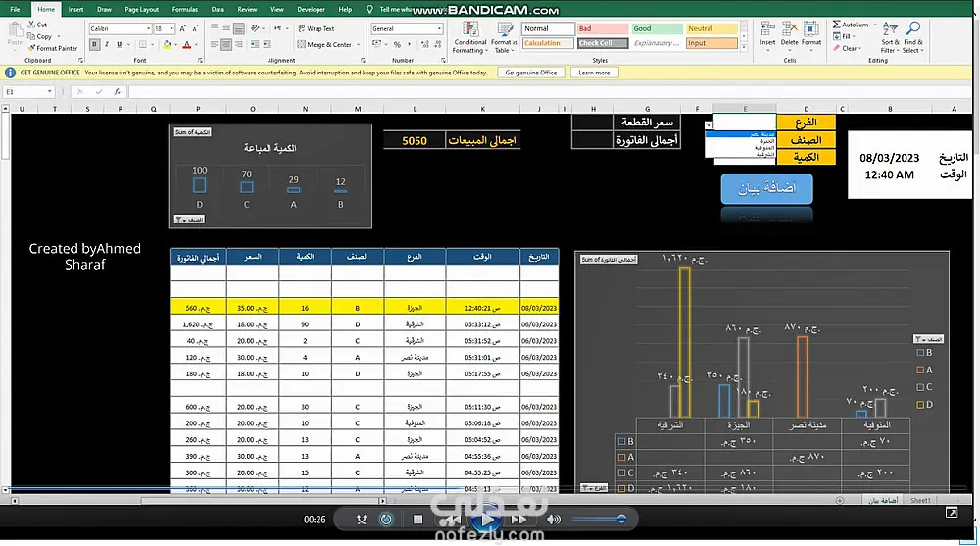
Task: Switch to the Data tab
Action: click(x=218, y=10)
